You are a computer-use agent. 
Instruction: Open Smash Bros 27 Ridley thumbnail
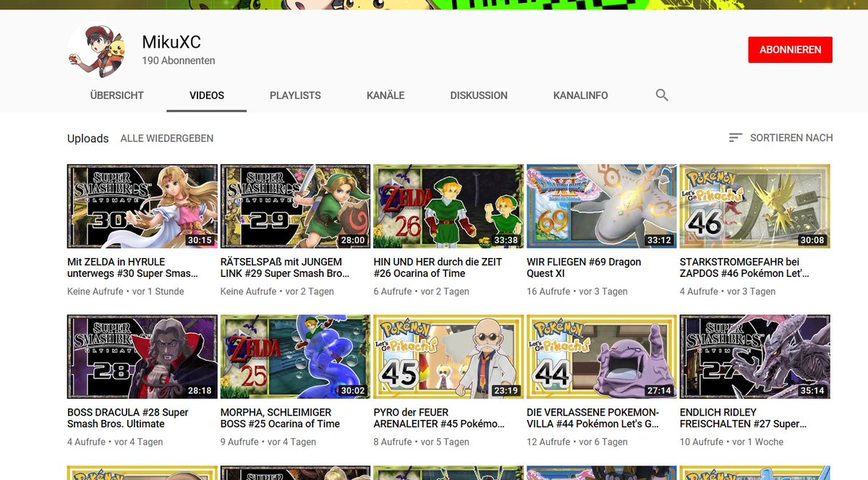[755, 356]
